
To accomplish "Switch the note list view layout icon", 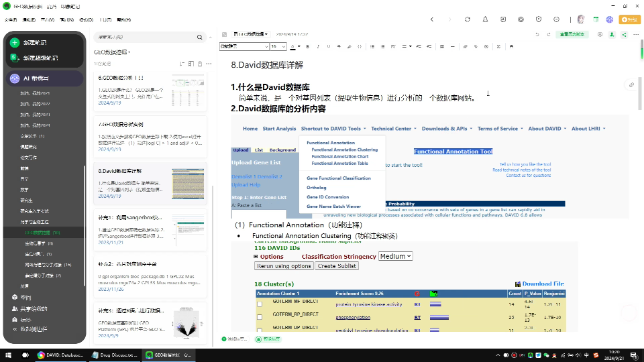I will click(191, 64).
